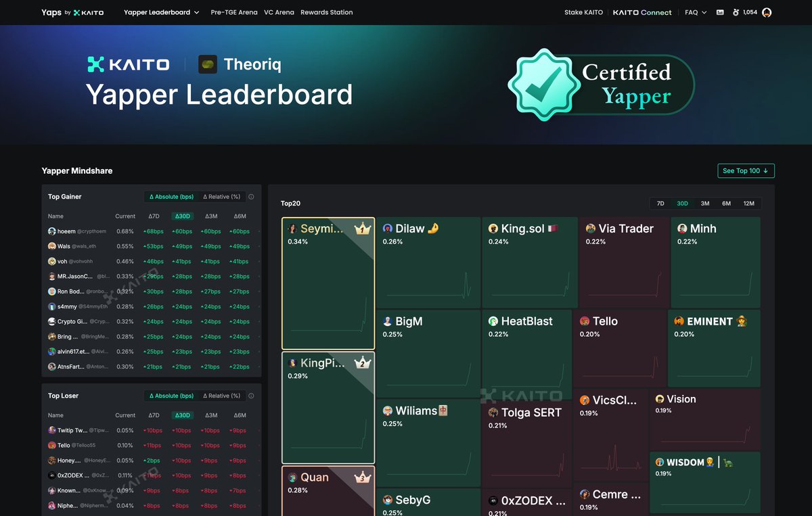Click s4mmy's avatar in Top Gainer
This screenshot has width=812, height=516.
click(52, 306)
